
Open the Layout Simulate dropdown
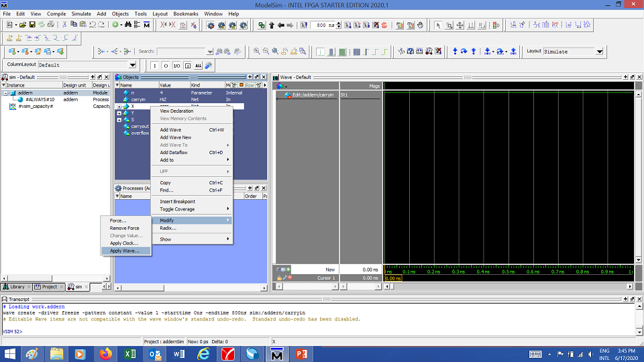coord(599,52)
